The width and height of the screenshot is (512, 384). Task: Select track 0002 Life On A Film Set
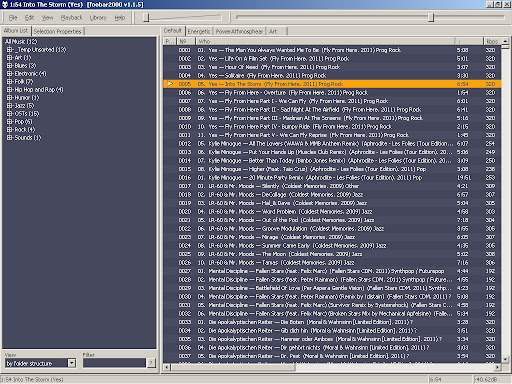[x=332, y=59]
